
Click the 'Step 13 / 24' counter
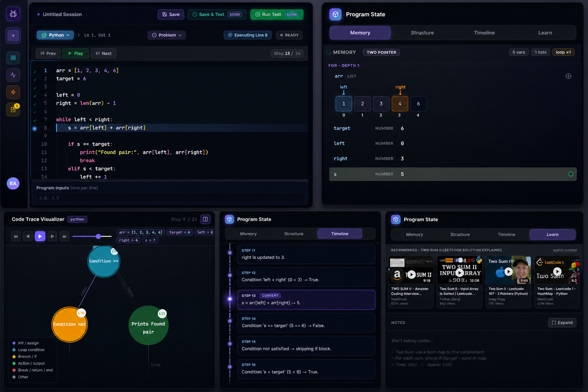[287, 54]
